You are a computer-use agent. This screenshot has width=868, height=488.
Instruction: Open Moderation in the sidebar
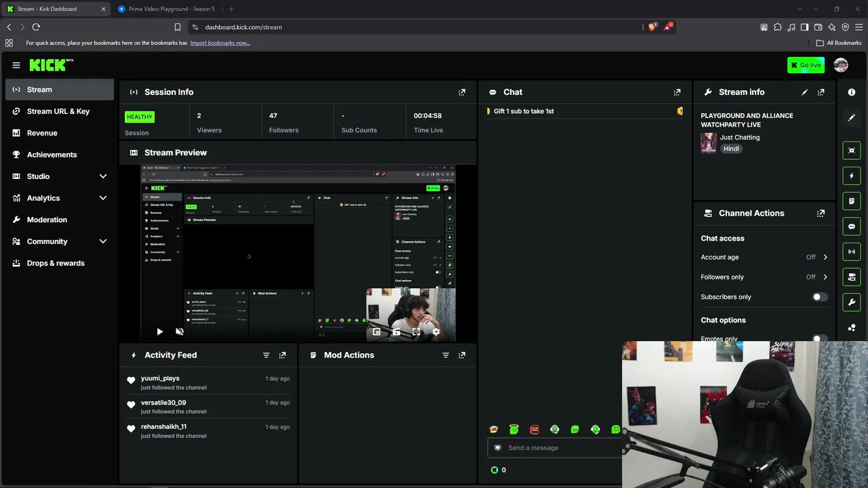tap(60, 220)
